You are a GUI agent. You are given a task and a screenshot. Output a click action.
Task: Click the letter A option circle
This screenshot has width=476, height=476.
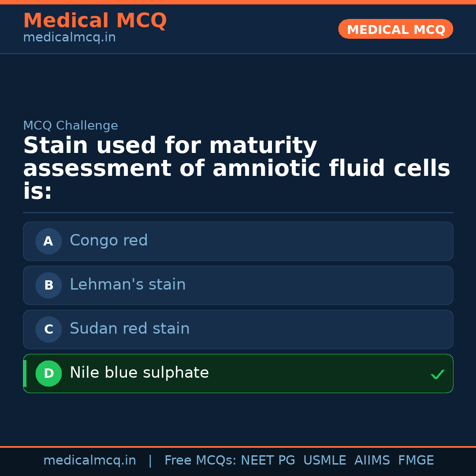(48, 241)
